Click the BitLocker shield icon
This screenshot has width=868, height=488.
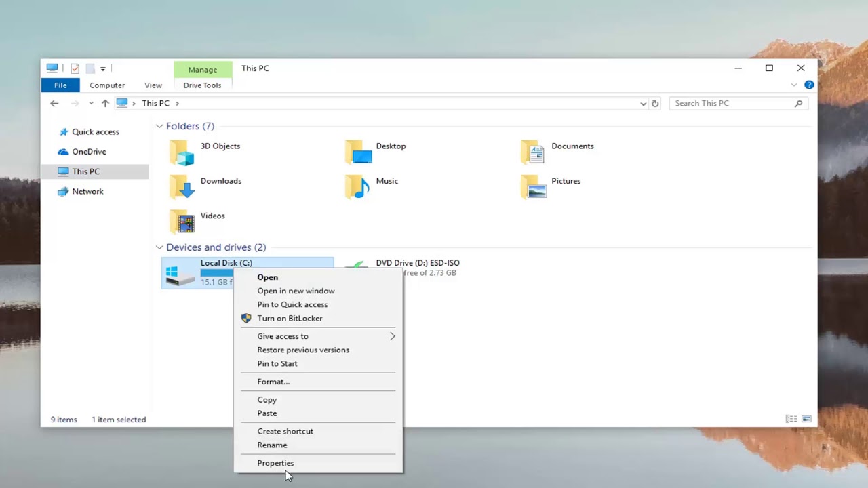tap(246, 318)
